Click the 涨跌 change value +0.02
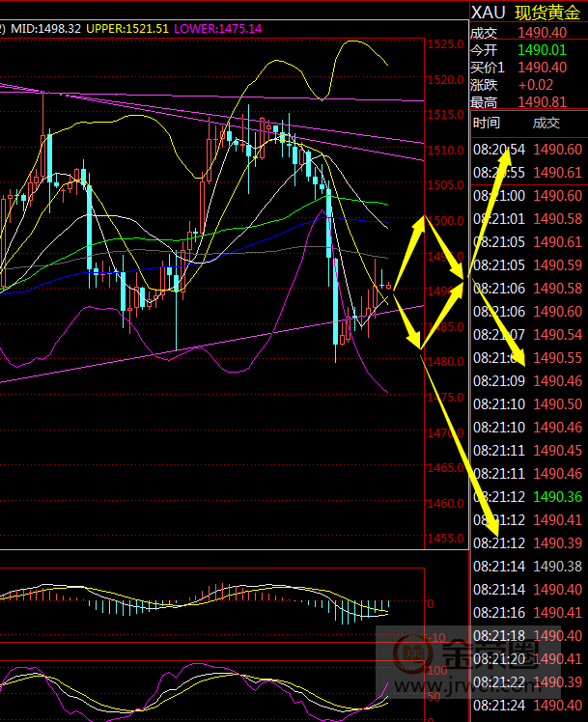The height and width of the screenshot is (722, 588). tap(536, 85)
